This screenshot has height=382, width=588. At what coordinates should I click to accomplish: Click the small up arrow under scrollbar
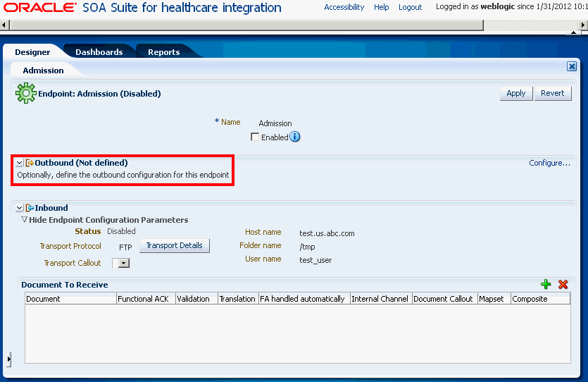[x=573, y=32]
